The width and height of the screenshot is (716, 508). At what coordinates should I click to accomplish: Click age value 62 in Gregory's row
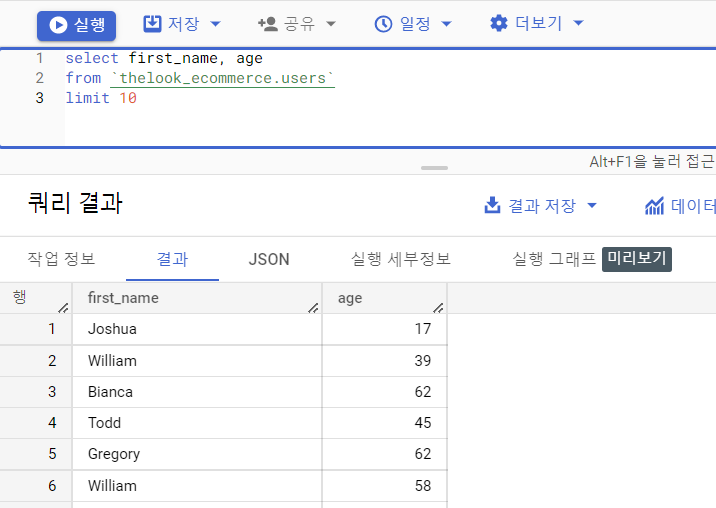423,454
